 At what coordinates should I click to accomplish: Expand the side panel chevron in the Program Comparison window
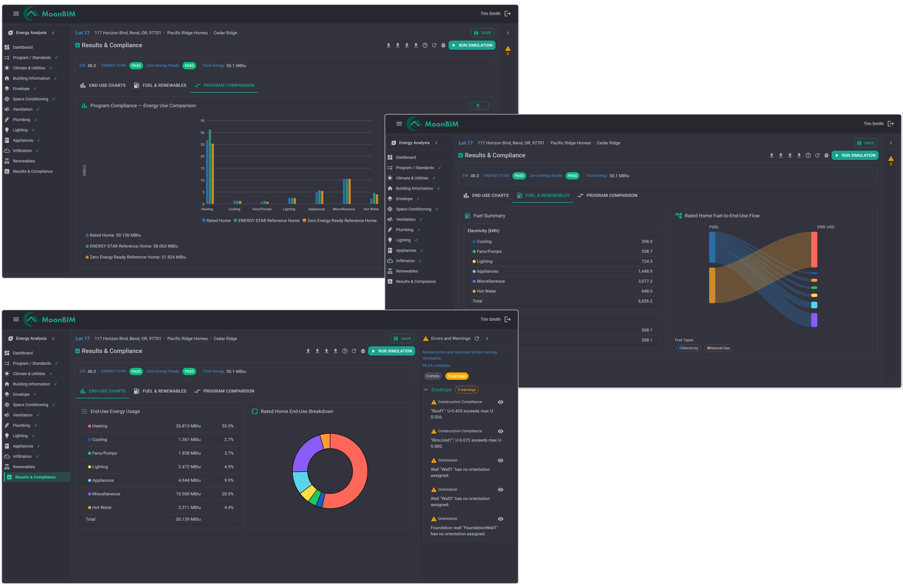pos(508,33)
